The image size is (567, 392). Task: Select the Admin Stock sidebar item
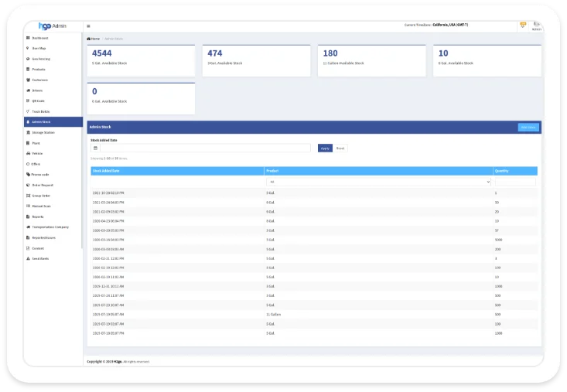click(53, 121)
